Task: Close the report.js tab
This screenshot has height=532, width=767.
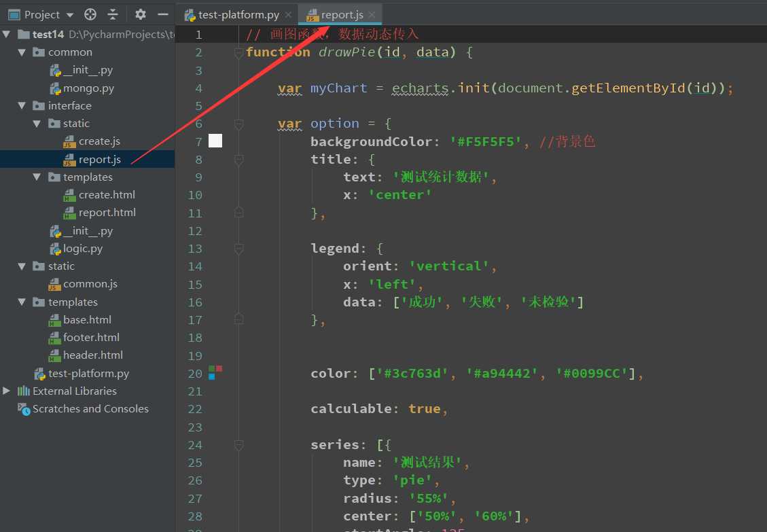Action: (372, 15)
